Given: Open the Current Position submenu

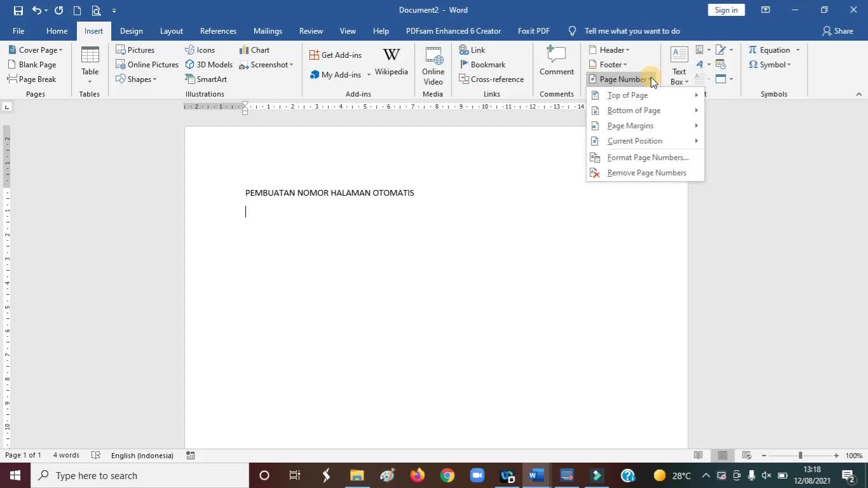Looking at the screenshot, I should click(x=645, y=141).
